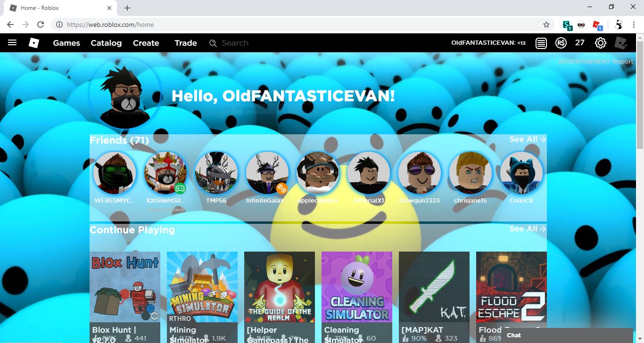Click See All for Continue Playing

click(x=528, y=229)
